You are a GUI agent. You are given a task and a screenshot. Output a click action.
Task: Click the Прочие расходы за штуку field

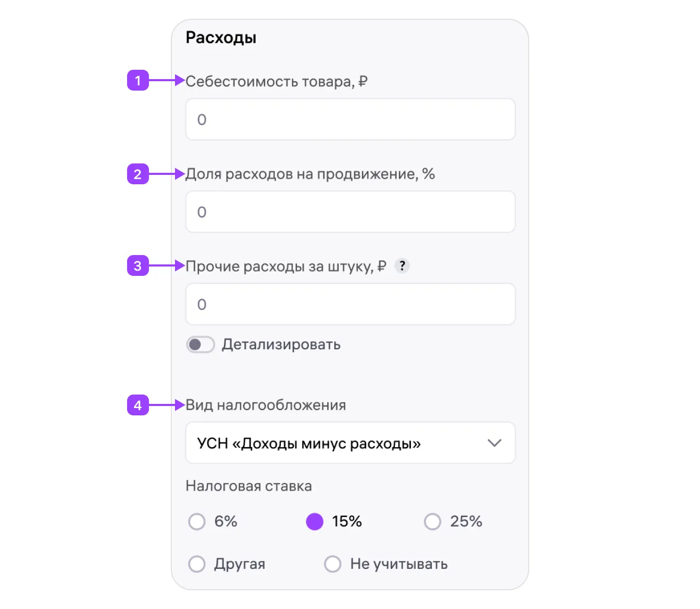pos(350,304)
